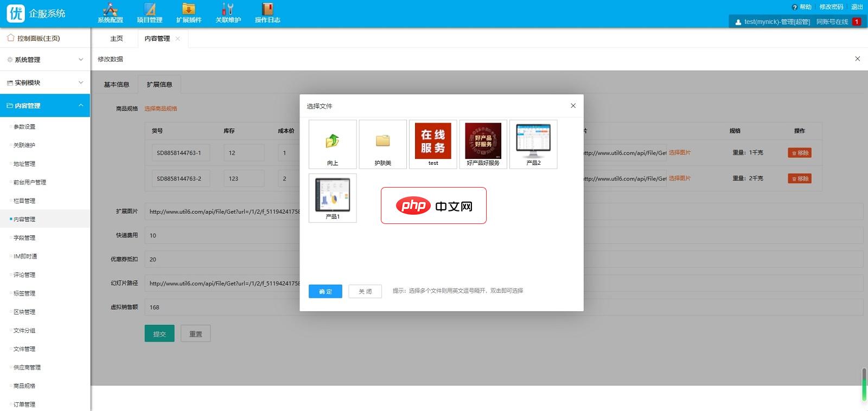868x411 pixels.
Task: Click the 关闭 button in dialog
Action: point(365,291)
